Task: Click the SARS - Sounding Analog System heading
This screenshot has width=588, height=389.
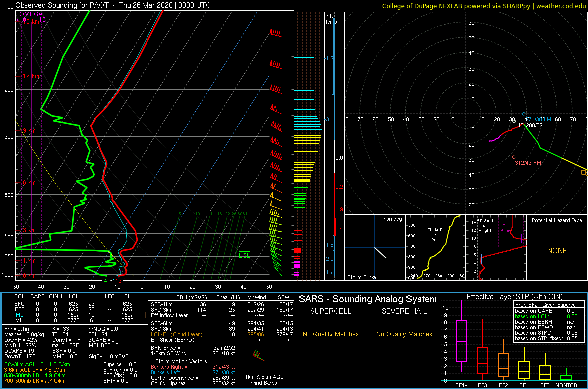Action: [368, 299]
